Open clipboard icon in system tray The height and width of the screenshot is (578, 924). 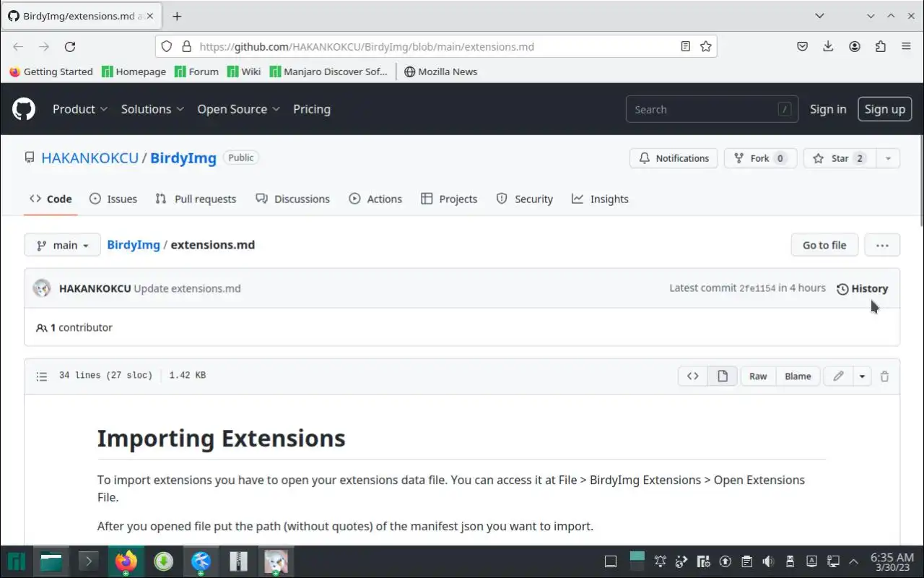coord(746,561)
